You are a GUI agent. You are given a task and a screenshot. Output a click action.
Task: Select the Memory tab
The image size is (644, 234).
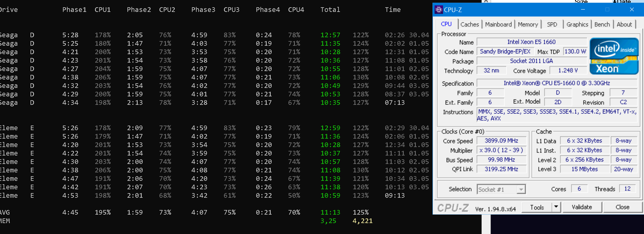click(528, 24)
